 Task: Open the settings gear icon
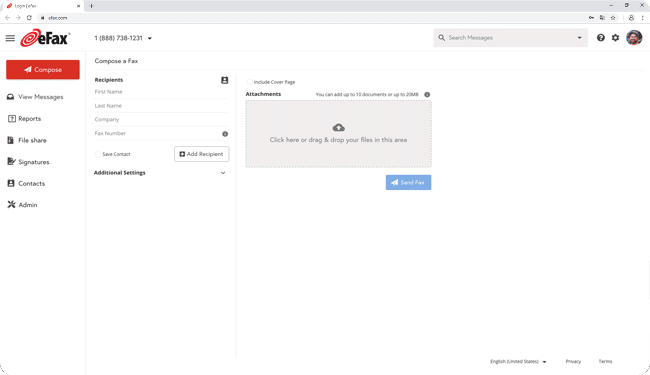(x=616, y=38)
